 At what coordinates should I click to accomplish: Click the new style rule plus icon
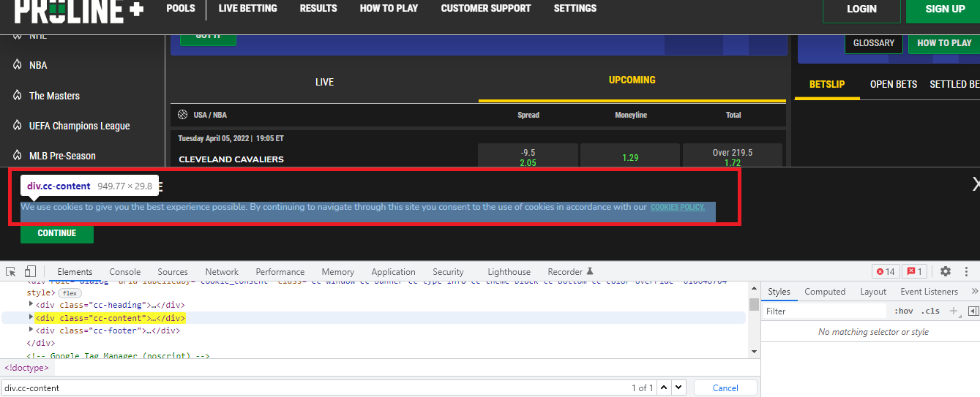pos(954,311)
